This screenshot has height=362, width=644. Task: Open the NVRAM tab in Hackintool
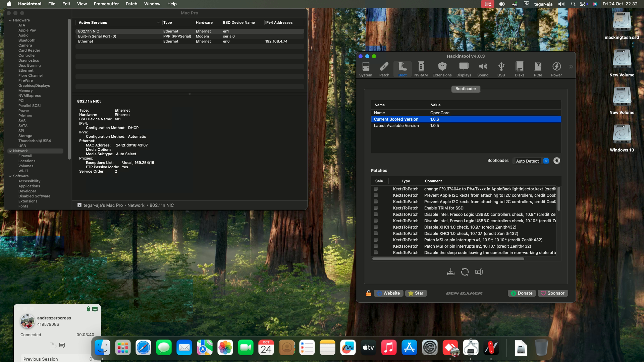[421, 69]
